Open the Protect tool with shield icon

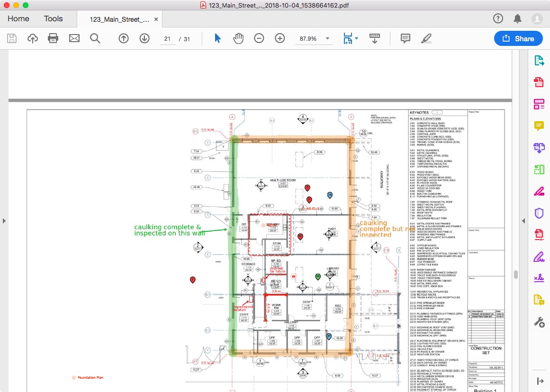(540, 214)
